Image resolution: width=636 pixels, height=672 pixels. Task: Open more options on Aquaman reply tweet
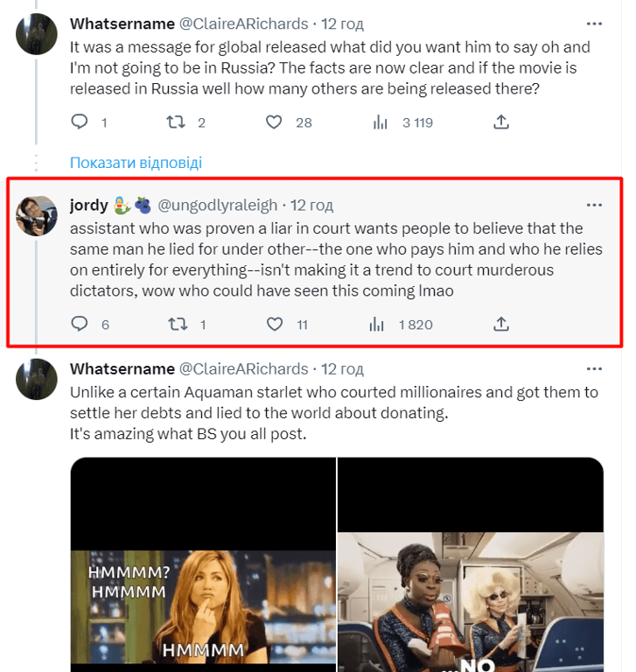594,368
